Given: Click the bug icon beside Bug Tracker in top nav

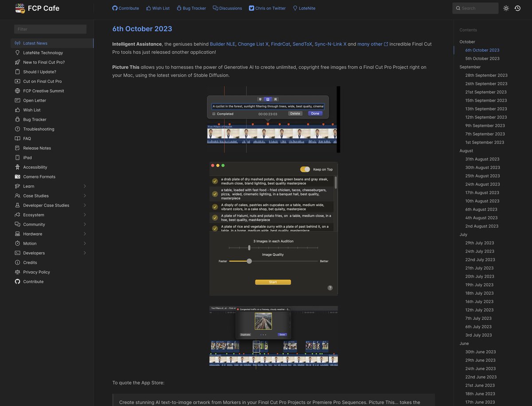Looking at the screenshot, I should tap(179, 8).
